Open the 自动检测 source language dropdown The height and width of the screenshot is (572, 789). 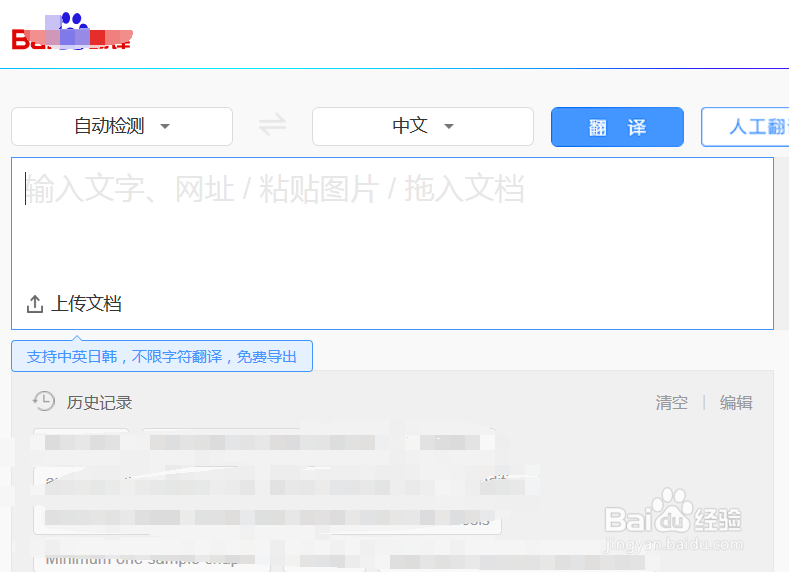122,126
